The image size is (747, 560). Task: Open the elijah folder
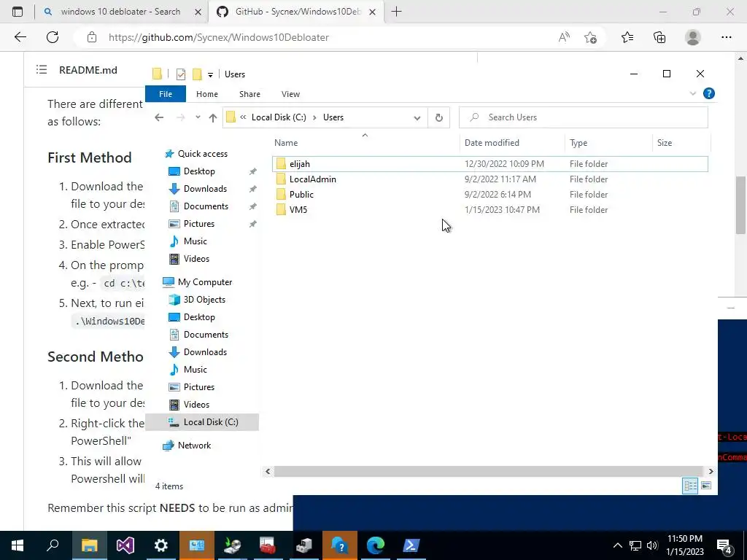299,164
